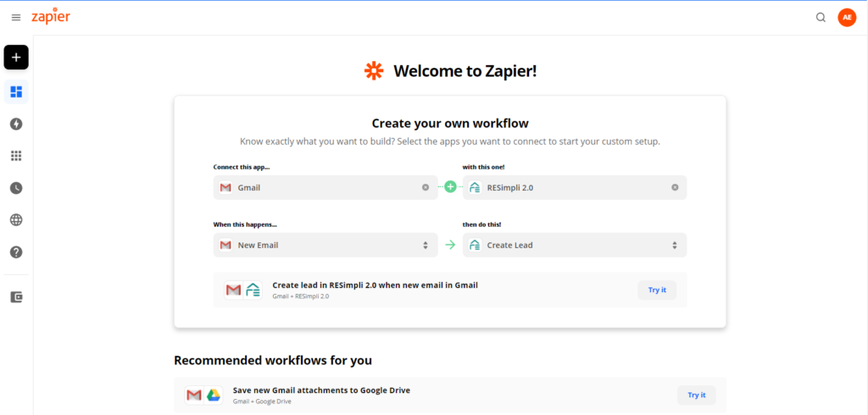Click green plus connector between apps
The image size is (868, 415).
pos(451,187)
